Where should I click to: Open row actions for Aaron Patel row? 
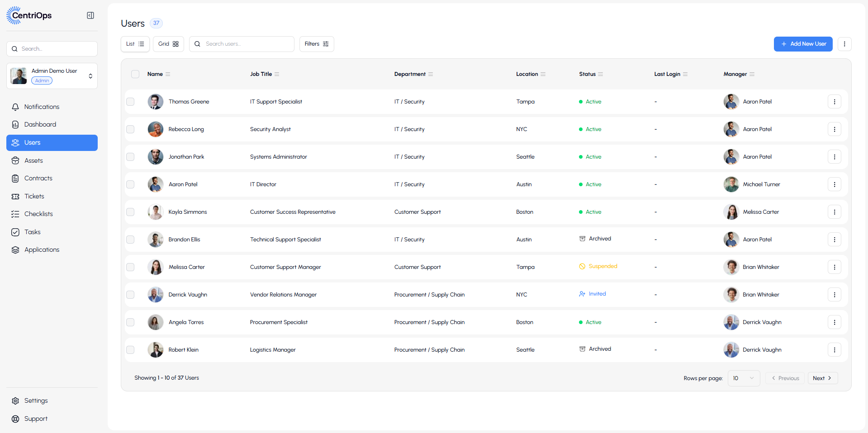[x=835, y=184]
